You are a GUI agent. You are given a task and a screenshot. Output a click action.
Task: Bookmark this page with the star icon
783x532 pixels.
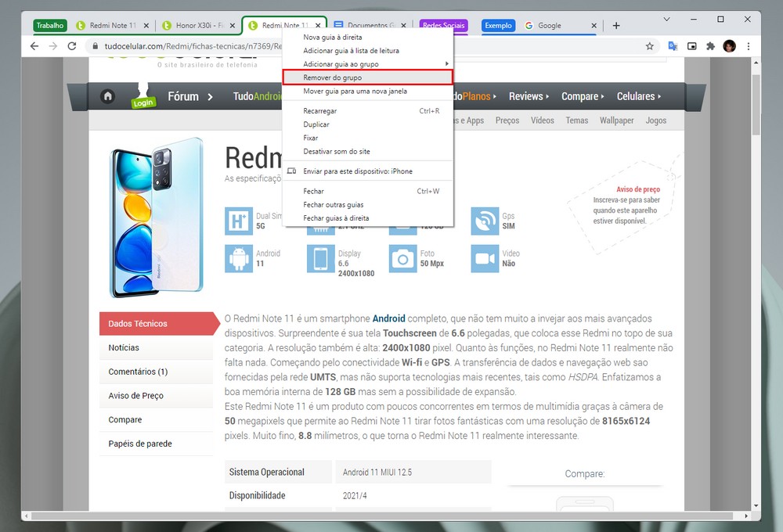649,46
